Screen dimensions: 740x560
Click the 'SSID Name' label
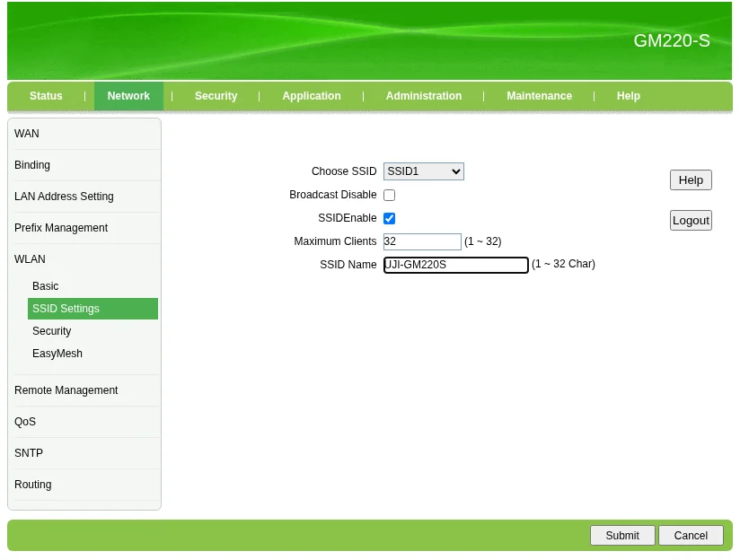click(348, 265)
